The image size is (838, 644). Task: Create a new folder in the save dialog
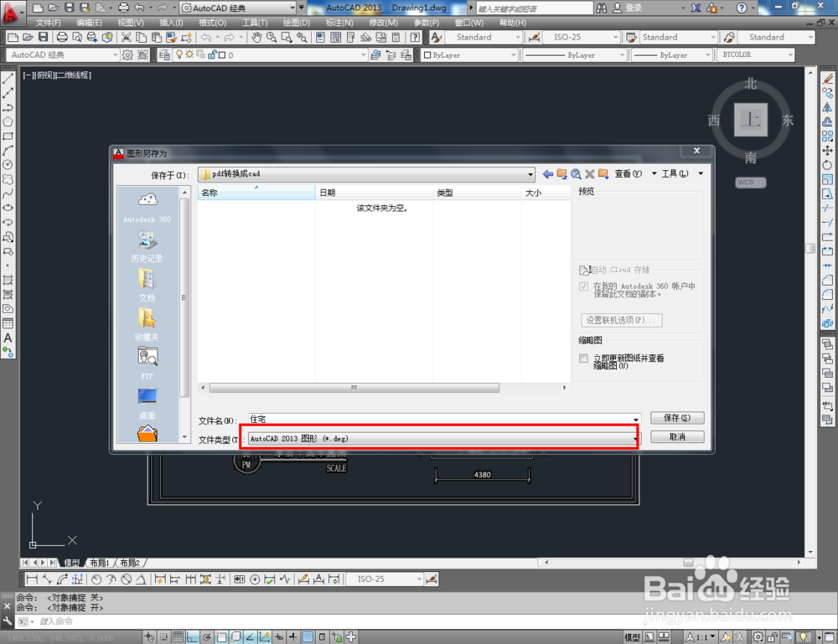point(603,174)
